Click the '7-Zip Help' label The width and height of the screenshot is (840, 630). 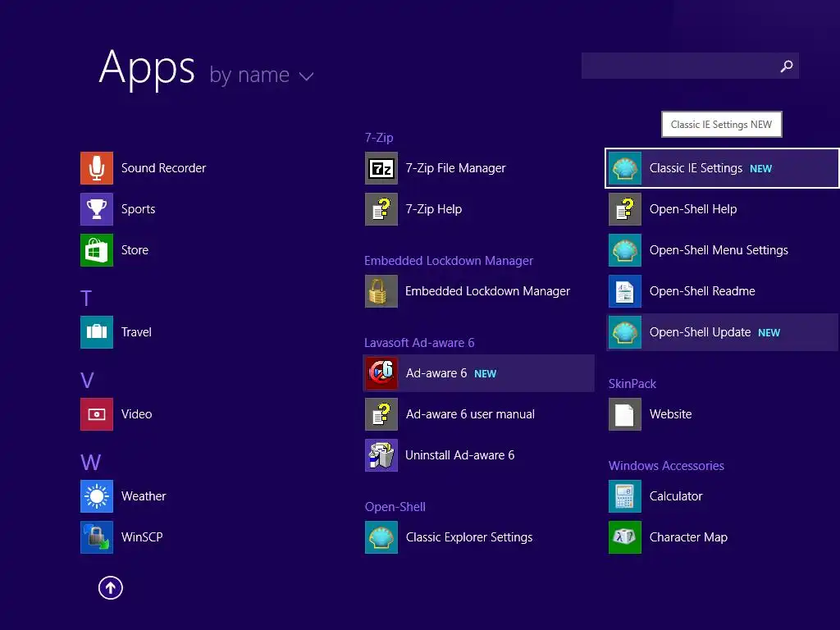(433, 209)
